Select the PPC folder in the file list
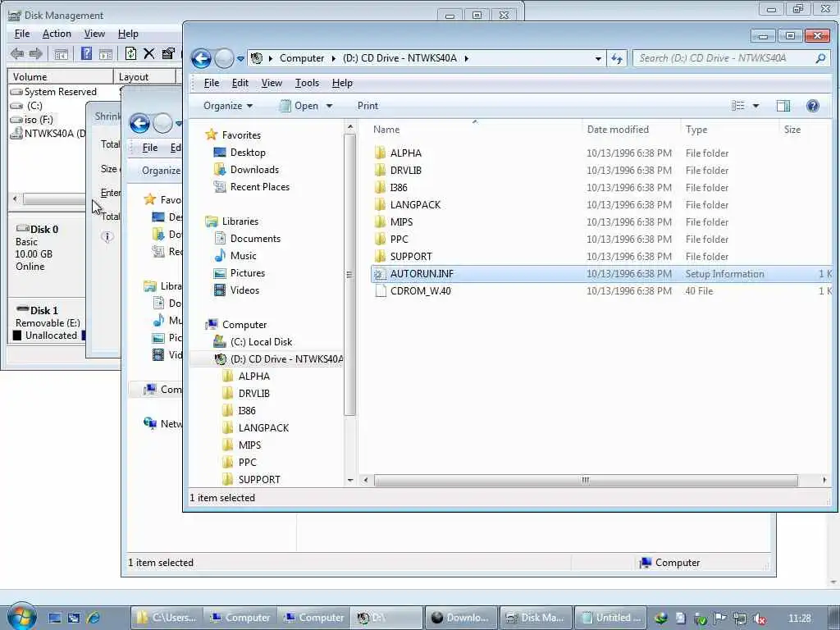This screenshot has height=630, width=840. 399,239
